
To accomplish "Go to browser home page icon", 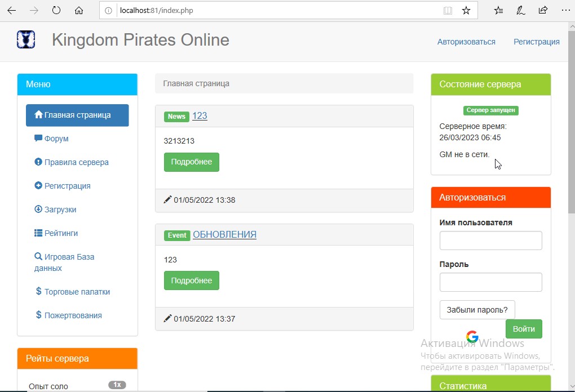I will 79,10.
